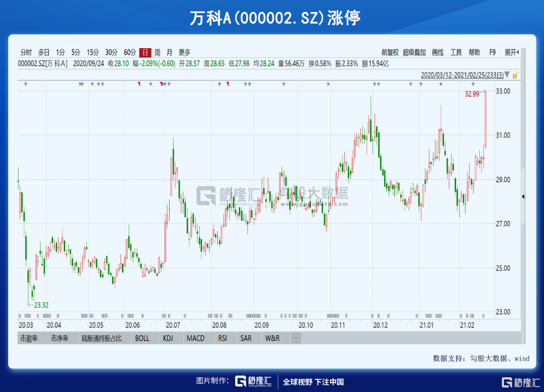The height and width of the screenshot is (392, 544).
Task: Click the closing price 收28.10 value
Action: coord(118,64)
